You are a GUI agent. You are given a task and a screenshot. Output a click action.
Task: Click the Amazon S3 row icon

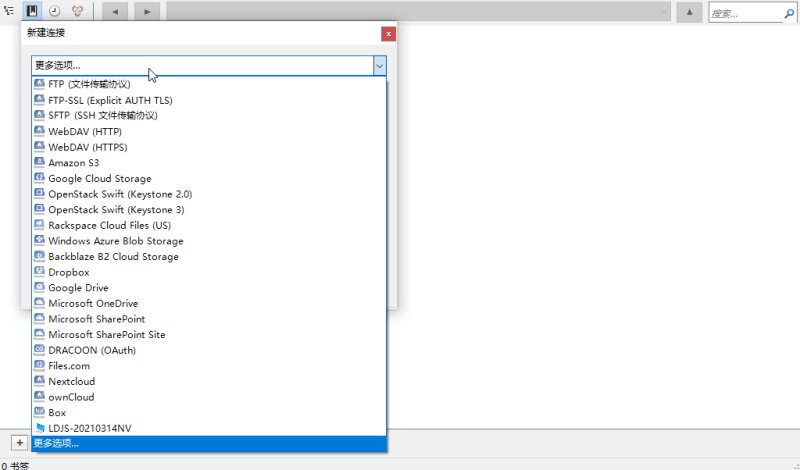pyautogui.click(x=39, y=162)
